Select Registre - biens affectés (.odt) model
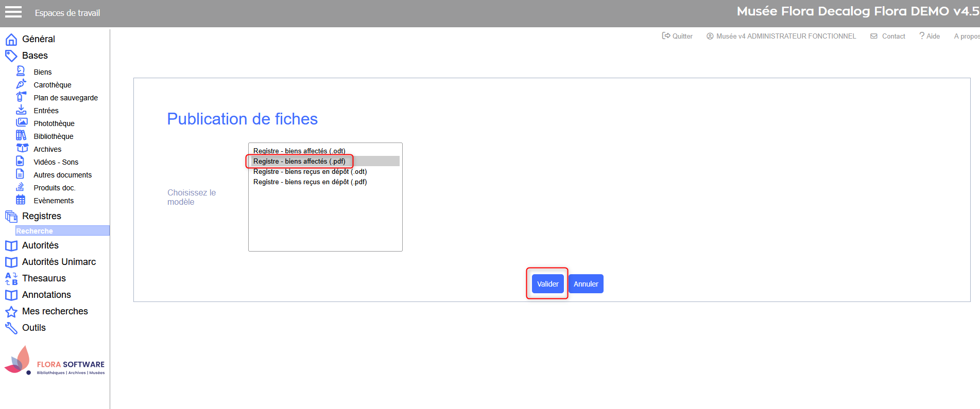 click(x=299, y=151)
